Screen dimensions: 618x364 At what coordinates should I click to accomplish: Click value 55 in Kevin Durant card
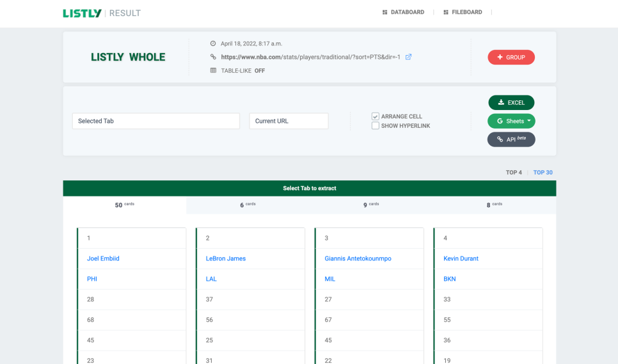tap(447, 320)
